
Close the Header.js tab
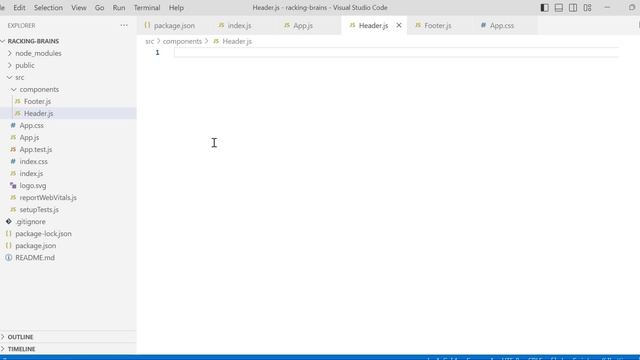tap(399, 25)
